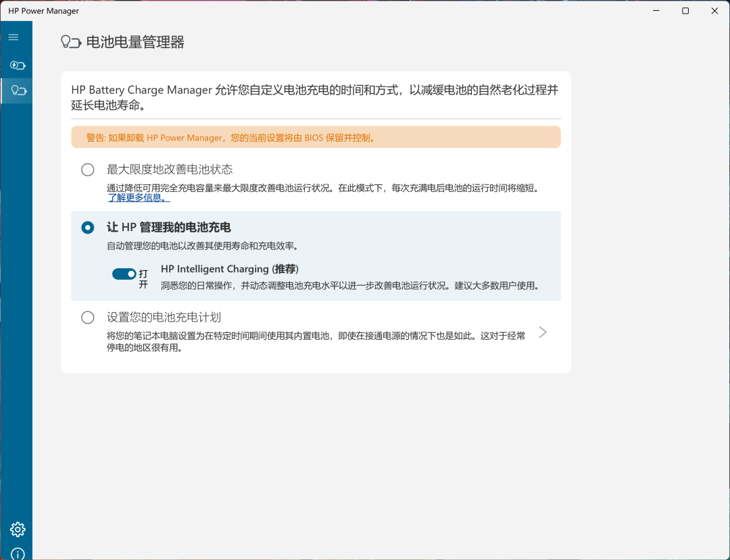The width and height of the screenshot is (730, 560).
Task: Select the battery charge manager sidebar icon
Action: point(18,91)
